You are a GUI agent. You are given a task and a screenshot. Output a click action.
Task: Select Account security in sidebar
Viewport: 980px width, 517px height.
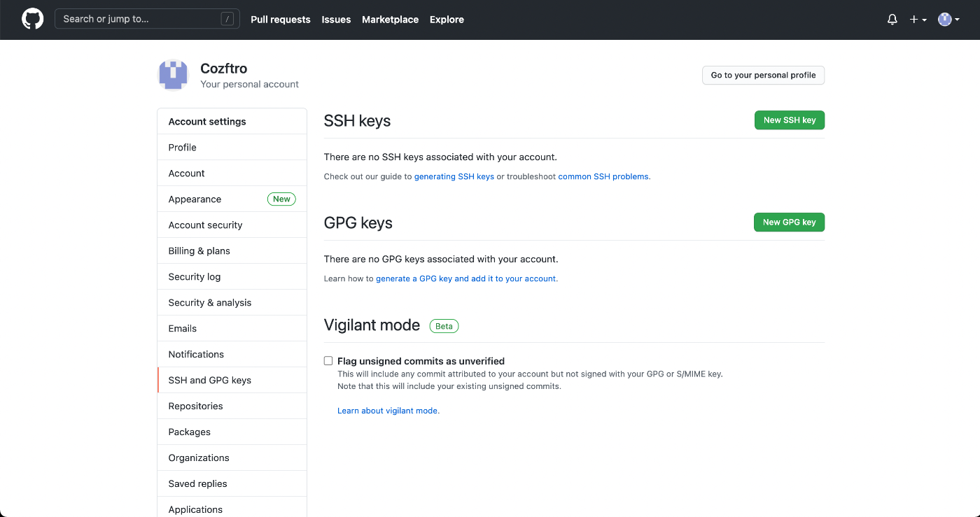tap(232, 225)
